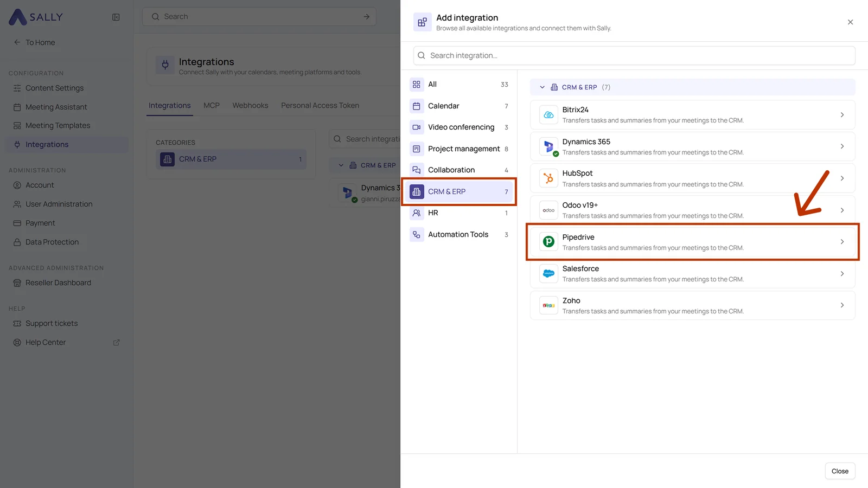Open the HubSpot row chevron
The width and height of the screenshot is (868, 488).
tap(842, 178)
